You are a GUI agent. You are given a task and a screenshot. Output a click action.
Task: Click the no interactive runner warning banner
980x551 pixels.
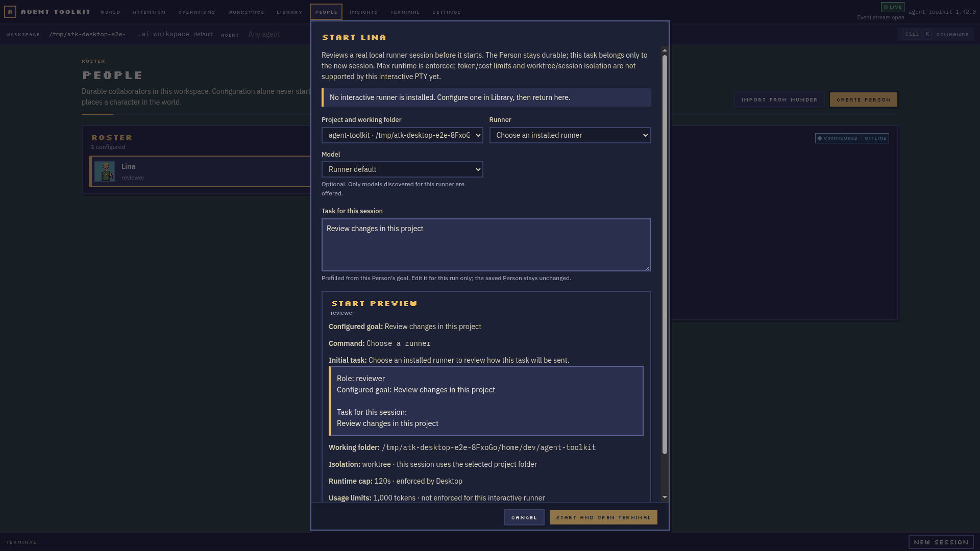486,97
